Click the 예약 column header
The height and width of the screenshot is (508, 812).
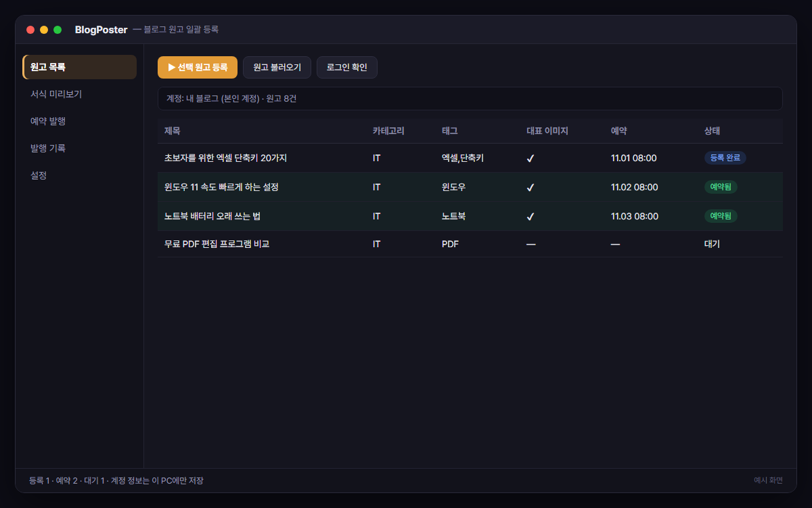pyautogui.click(x=619, y=131)
